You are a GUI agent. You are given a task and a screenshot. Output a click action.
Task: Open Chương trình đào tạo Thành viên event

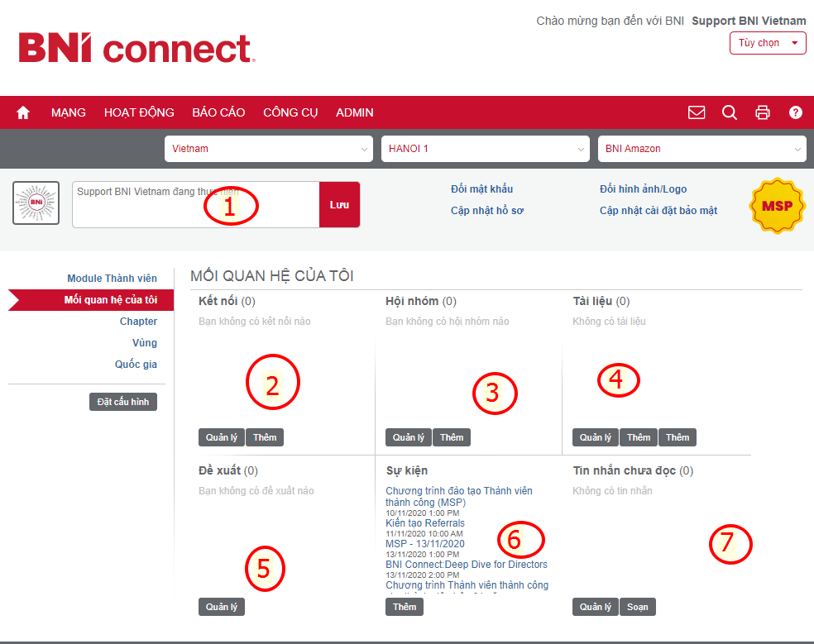[459, 497]
